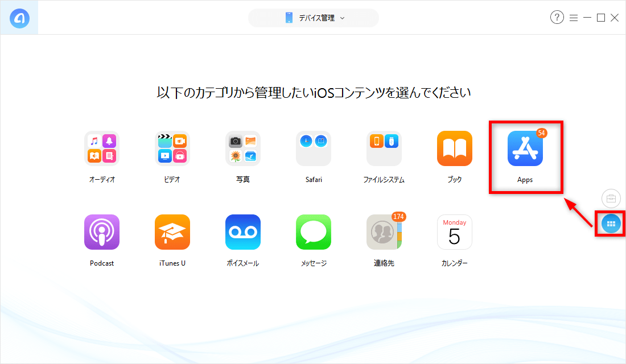Open the Safari category icon
The width and height of the screenshot is (626, 364).
[313, 148]
